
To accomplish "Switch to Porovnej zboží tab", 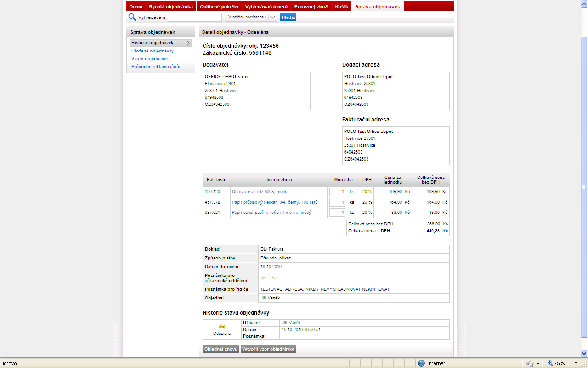I will (311, 6).
